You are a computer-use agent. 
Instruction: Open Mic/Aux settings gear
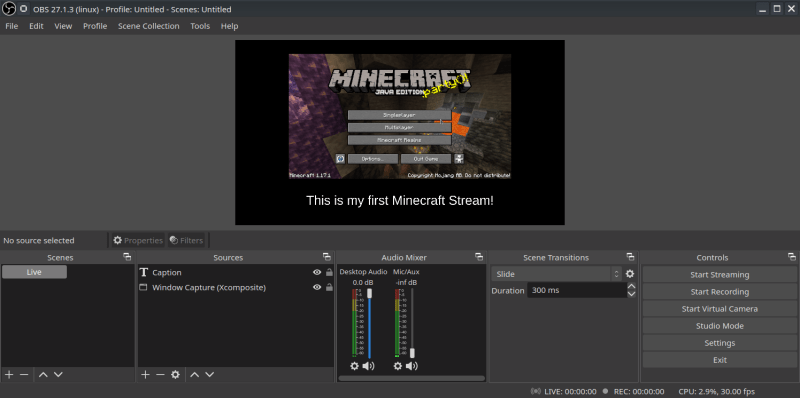[x=398, y=366]
